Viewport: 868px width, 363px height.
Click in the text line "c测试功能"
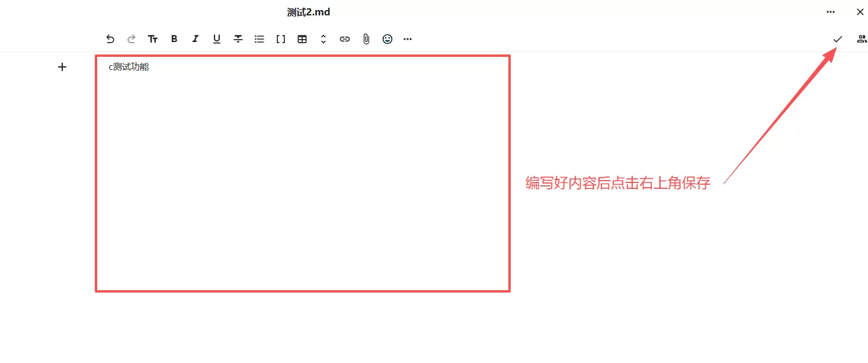coord(129,67)
